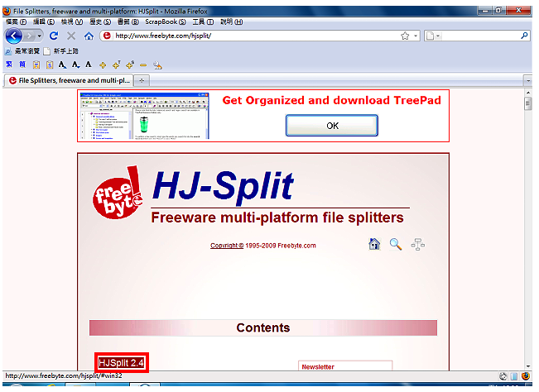Click the Newsletter box heading
Screen dimensions: 539x392
[x=318, y=367]
